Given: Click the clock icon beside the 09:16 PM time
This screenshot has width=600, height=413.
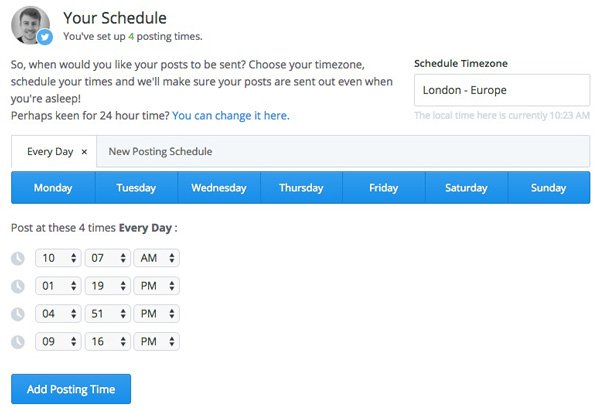Looking at the screenshot, I should pyautogui.click(x=18, y=342).
